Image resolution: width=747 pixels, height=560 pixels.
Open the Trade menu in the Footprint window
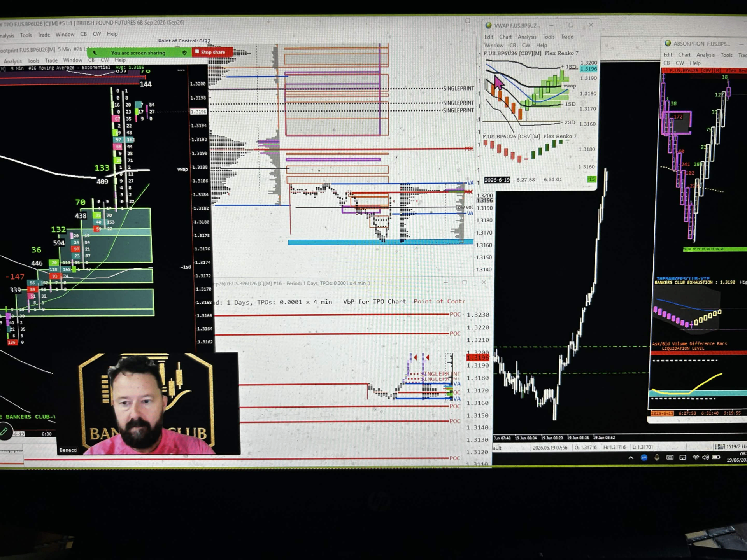(51, 60)
